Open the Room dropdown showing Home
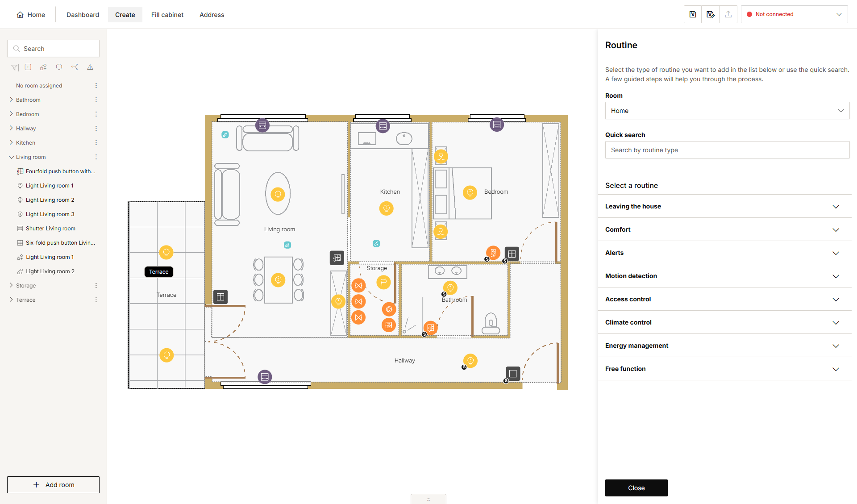This screenshot has width=857, height=504. click(727, 111)
